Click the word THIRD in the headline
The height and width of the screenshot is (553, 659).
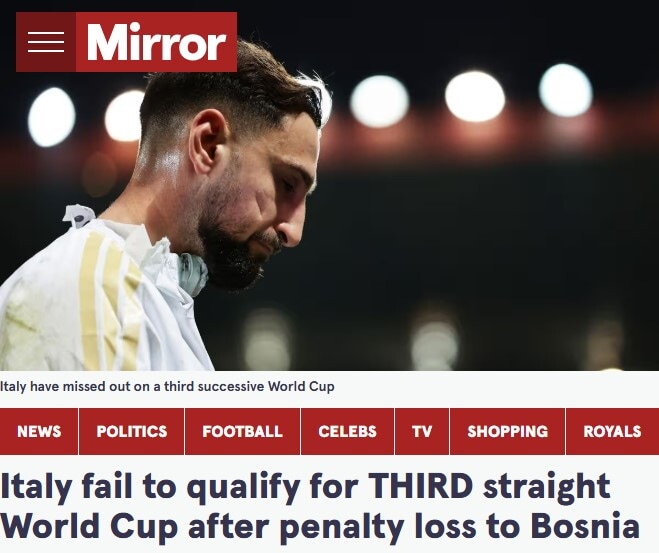[x=421, y=485]
